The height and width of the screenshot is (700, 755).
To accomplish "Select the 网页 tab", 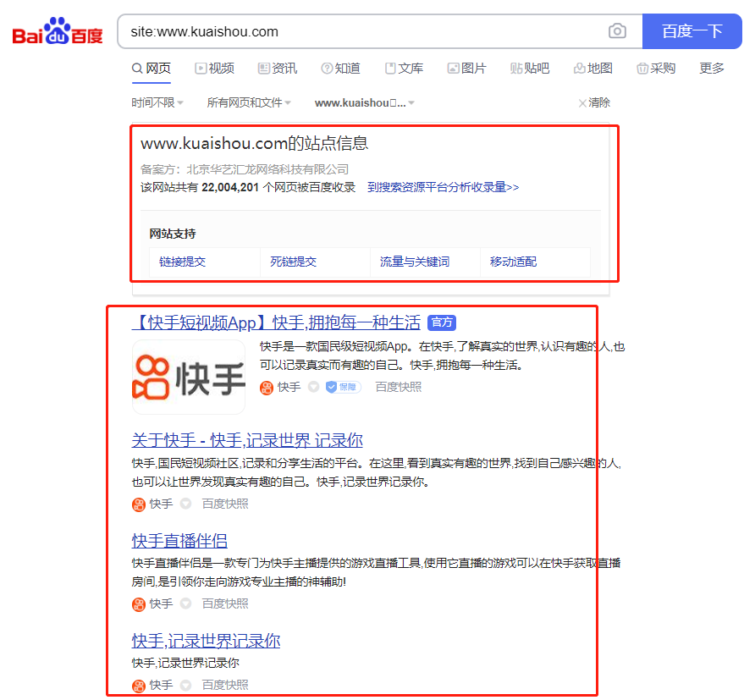I will (152, 69).
